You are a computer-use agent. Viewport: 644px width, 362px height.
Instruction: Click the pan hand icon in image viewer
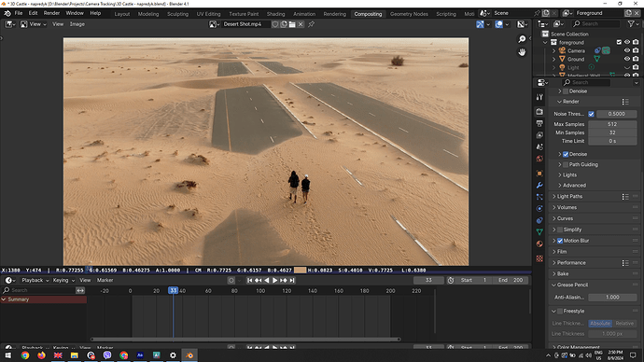pyautogui.click(x=522, y=52)
